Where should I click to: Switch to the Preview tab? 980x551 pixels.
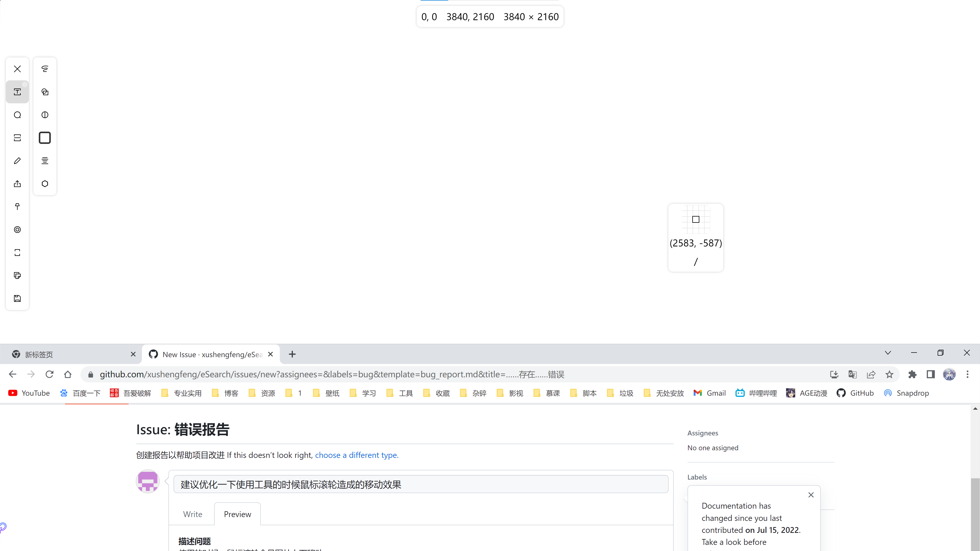tap(237, 514)
